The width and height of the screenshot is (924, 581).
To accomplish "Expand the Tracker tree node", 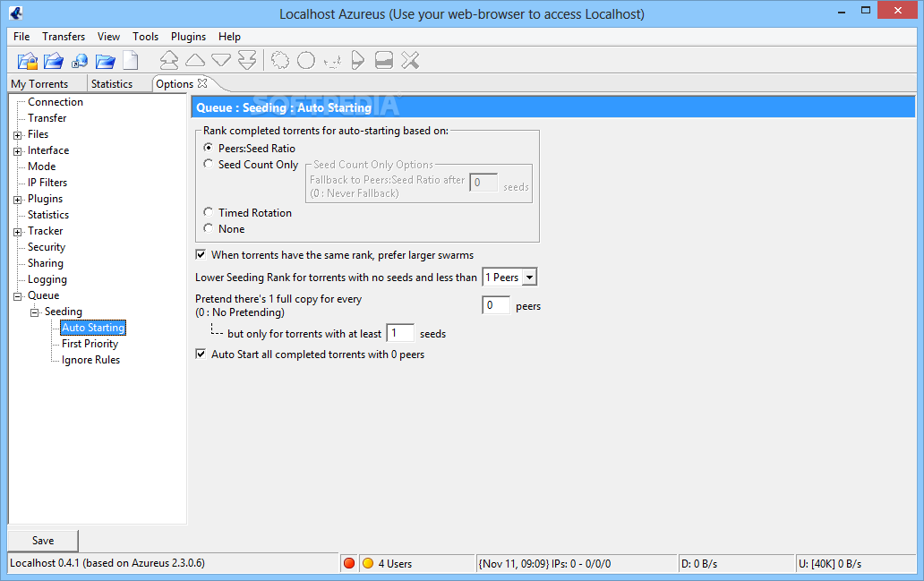I will (18, 232).
